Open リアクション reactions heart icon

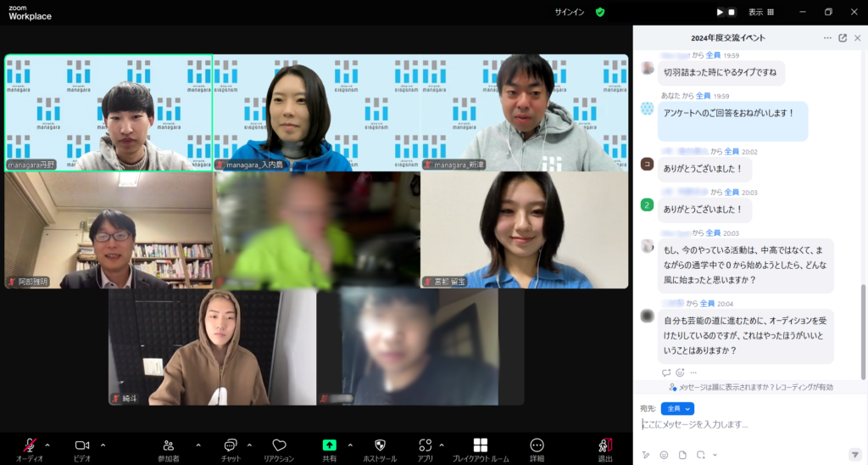(x=279, y=450)
